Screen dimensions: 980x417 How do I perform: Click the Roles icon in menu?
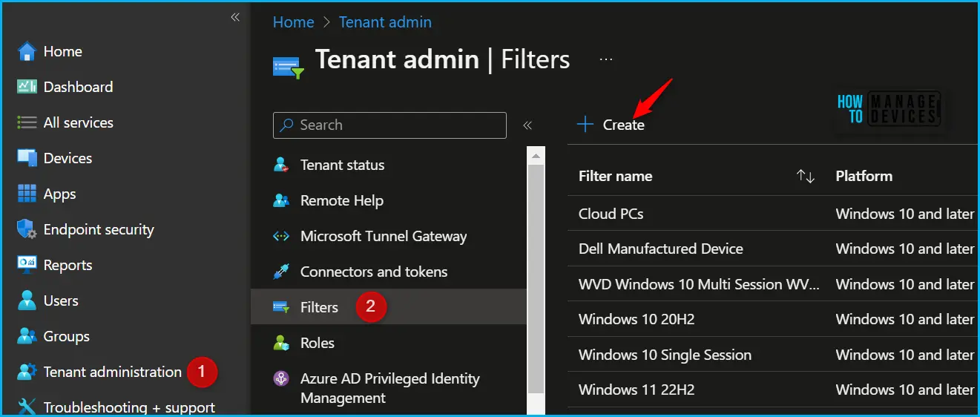click(x=281, y=343)
